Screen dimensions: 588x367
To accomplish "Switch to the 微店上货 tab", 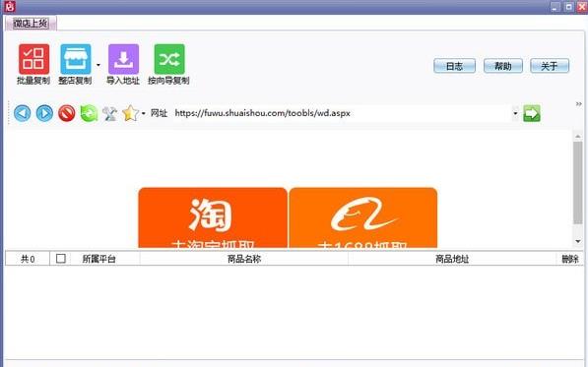I will pos(31,24).
